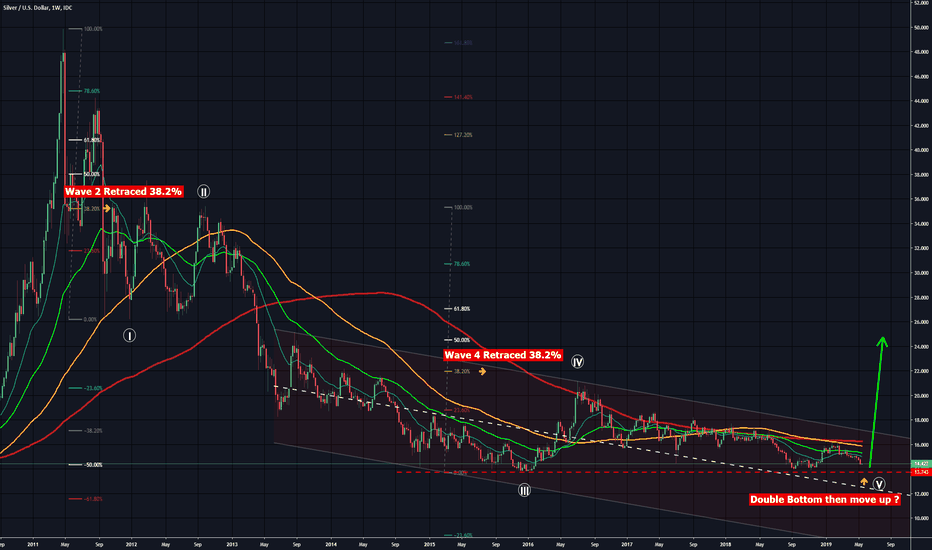Click the 2017 label on time axis
This screenshot has height=550, width=932.
pyautogui.click(x=626, y=544)
